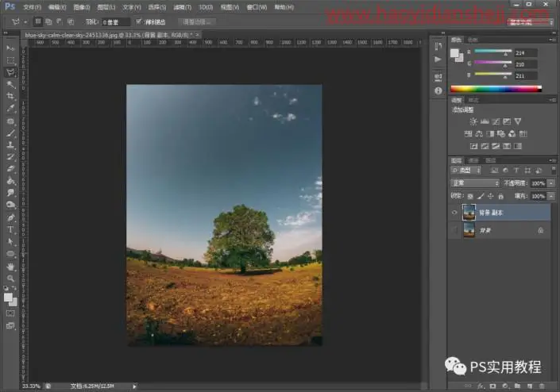Select the Pen tool

coord(10,217)
